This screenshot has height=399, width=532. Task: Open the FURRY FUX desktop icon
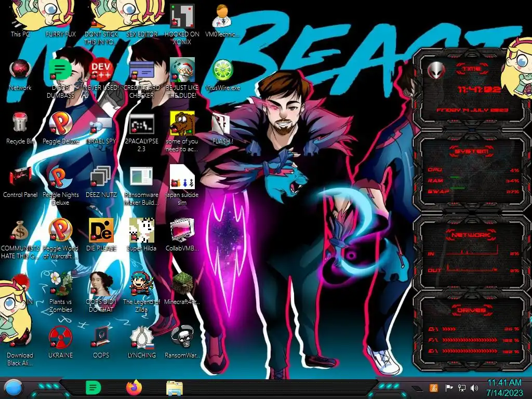tap(61, 20)
